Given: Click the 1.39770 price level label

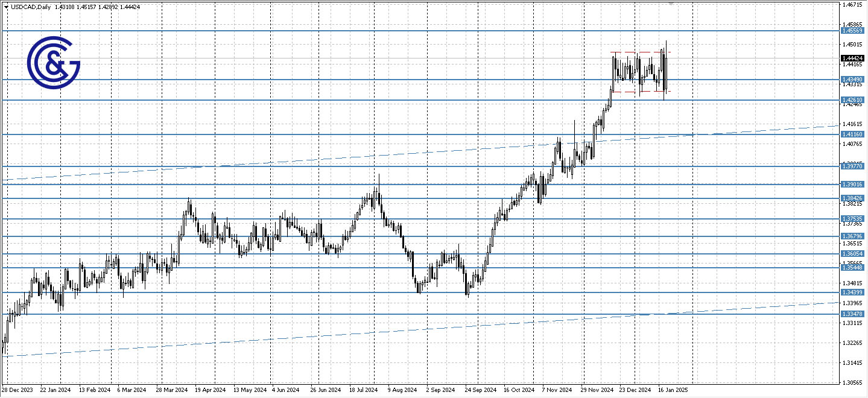Looking at the screenshot, I should pos(854,166).
